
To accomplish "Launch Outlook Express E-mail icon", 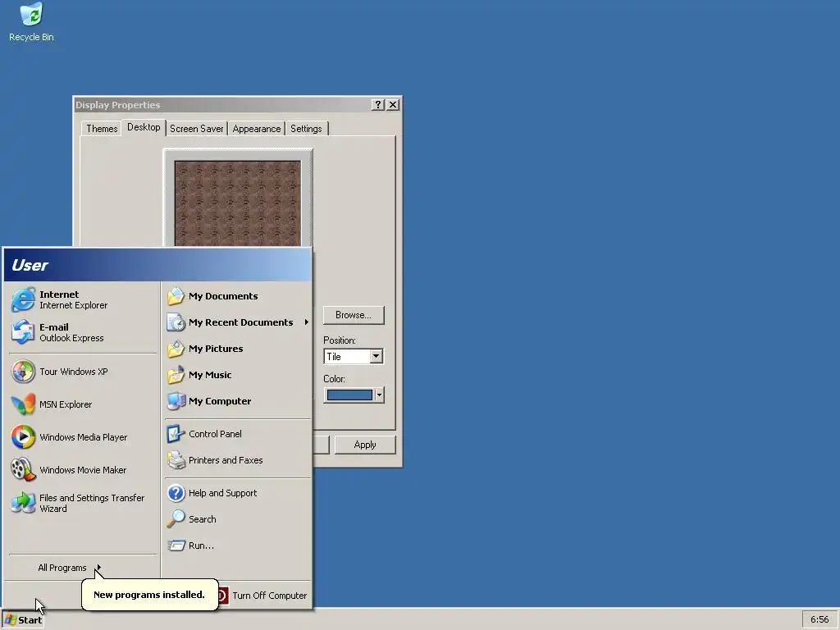I will pyautogui.click(x=23, y=332).
